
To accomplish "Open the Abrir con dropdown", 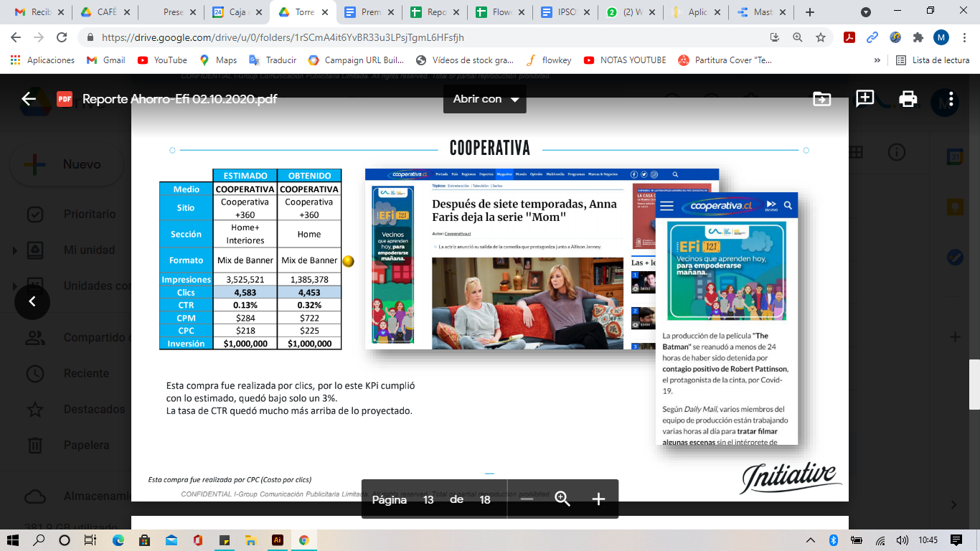I will 485,99.
